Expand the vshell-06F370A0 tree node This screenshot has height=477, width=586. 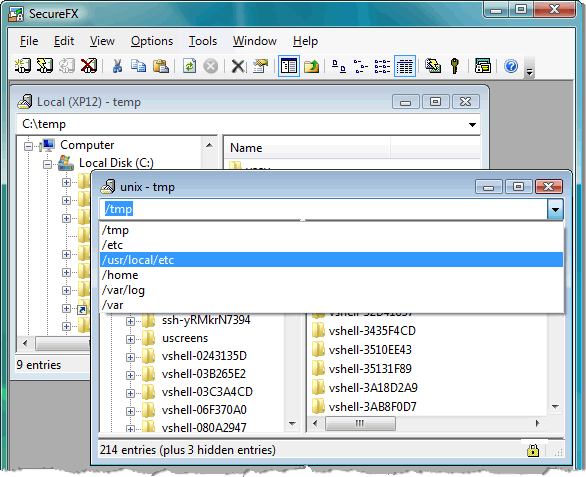coord(130,411)
